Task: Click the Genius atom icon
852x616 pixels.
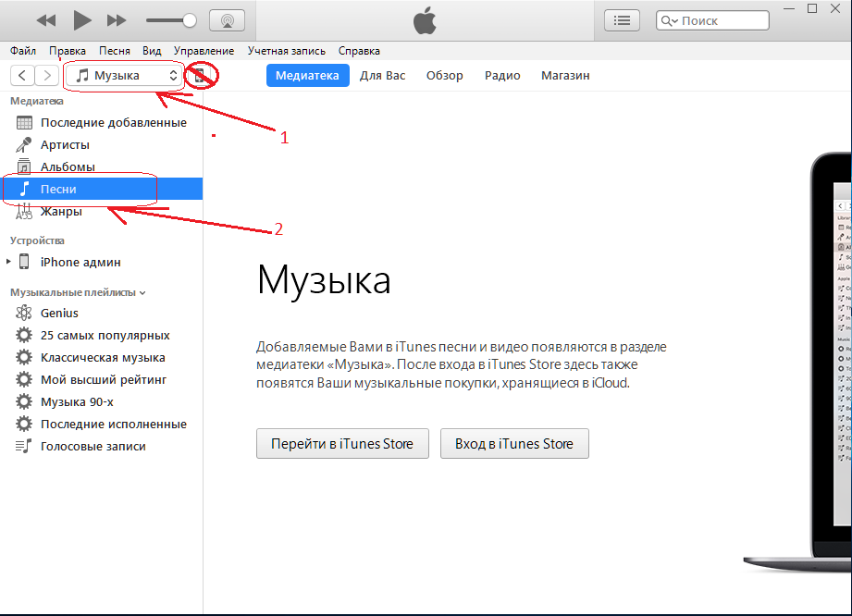Action: tap(24, 313)
